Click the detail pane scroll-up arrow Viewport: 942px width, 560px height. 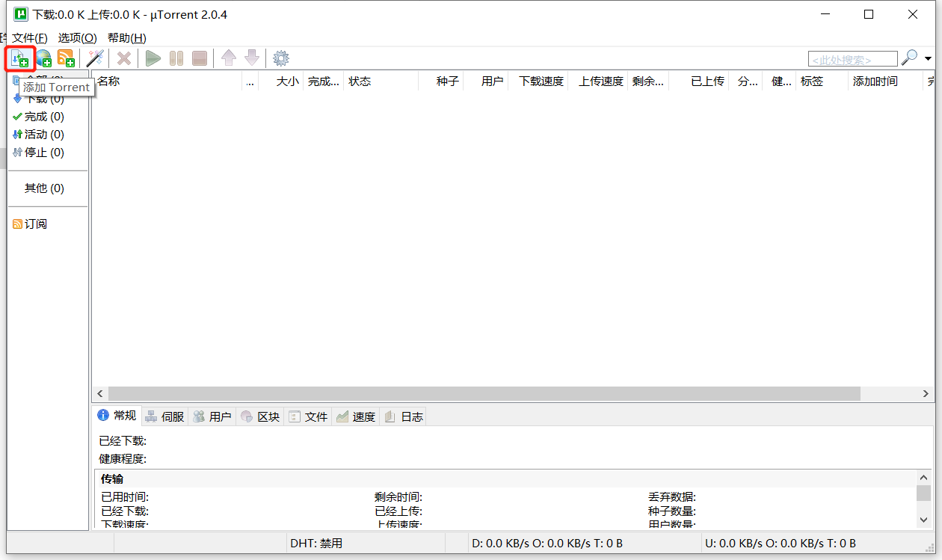[924, 477]
